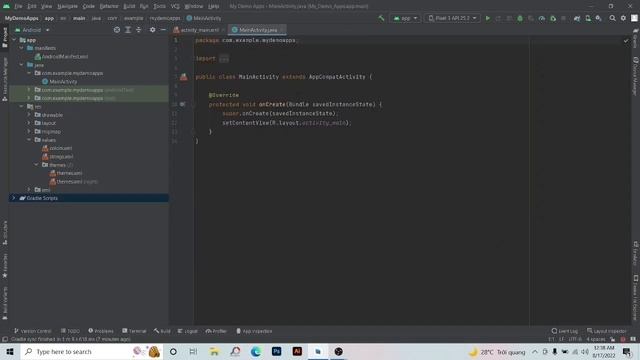Open the Problems tool window
This screenshot has width=640, height=360.
(x=101, y=331)
